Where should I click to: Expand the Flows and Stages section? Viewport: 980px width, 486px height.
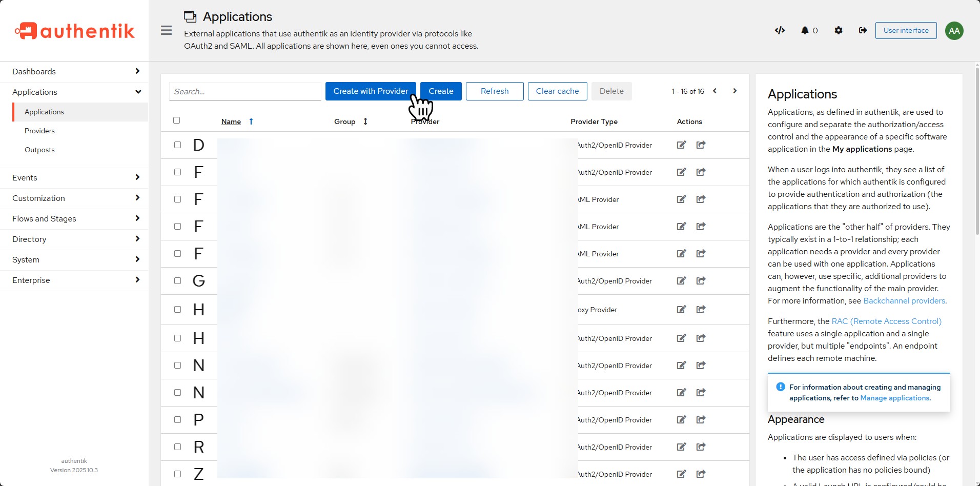coord(74,219)
